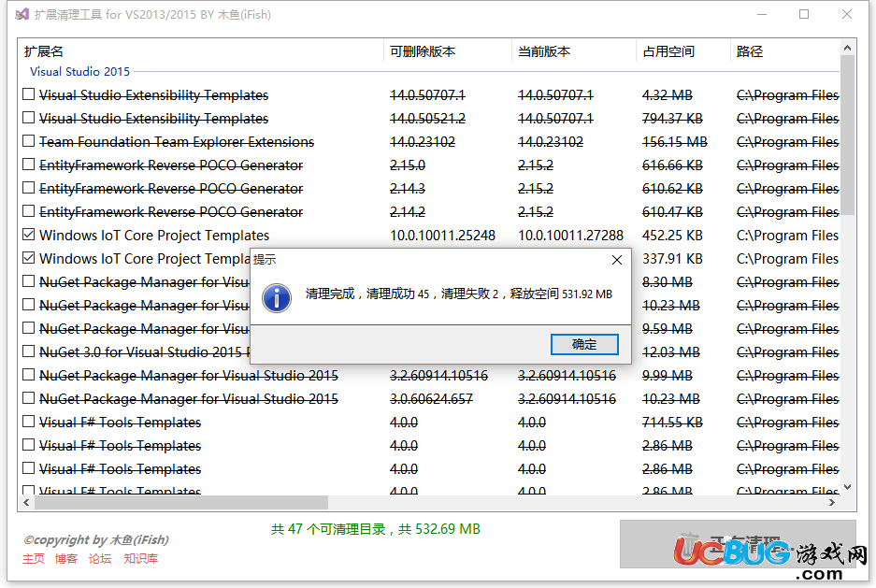
Task: Click vertical scrollbar up arrow
Action: click(848, 48)
